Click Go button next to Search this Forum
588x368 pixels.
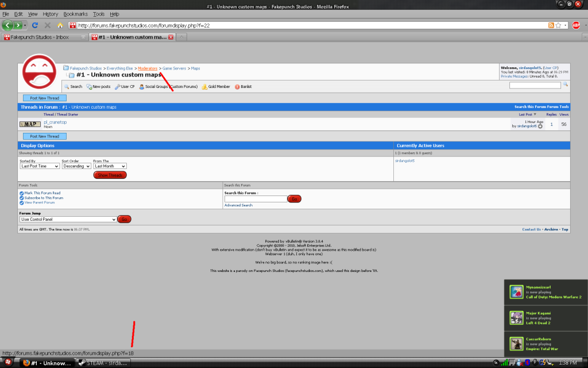(x=295, y=199)
